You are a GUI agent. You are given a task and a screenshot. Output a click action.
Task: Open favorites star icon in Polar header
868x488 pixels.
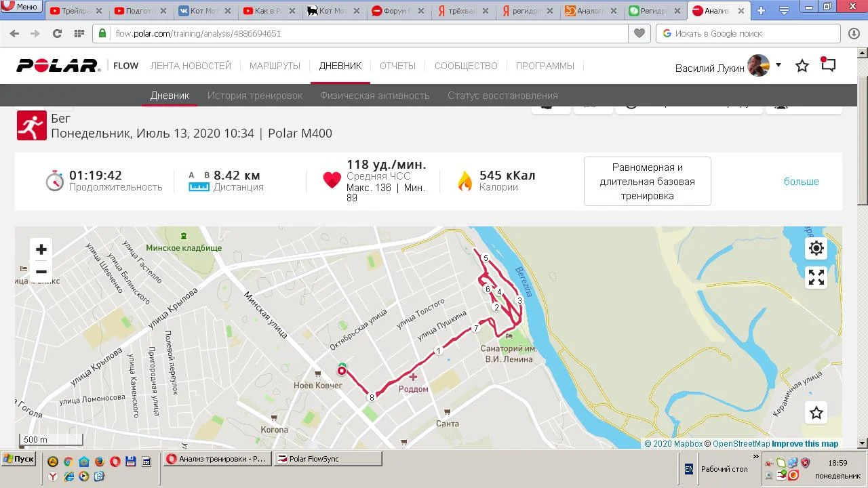802,66
